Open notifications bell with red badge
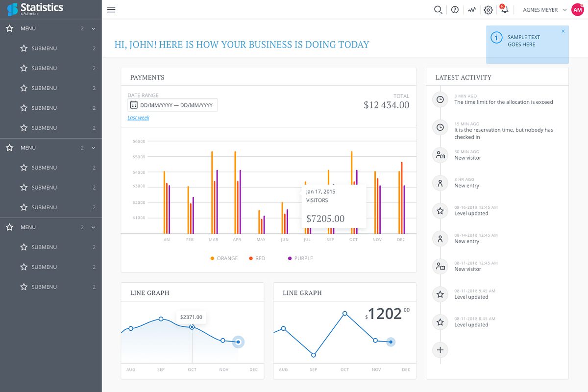The height and width of the screenshot is (392, 588). (504, 9)
